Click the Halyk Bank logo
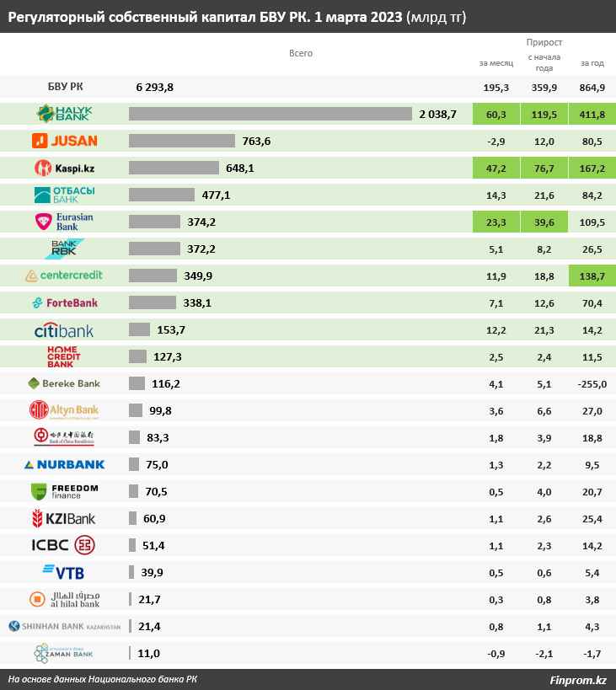 click(65, 114)
